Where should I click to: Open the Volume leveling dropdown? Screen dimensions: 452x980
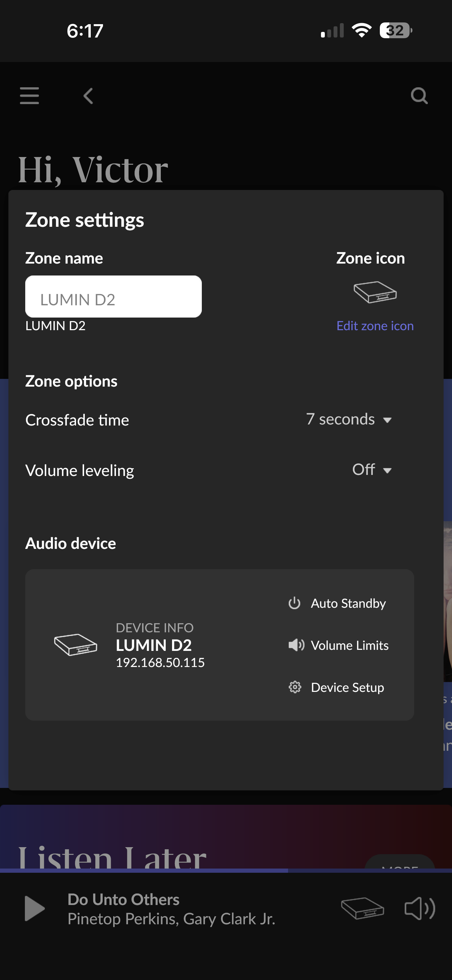coord(372,470)
